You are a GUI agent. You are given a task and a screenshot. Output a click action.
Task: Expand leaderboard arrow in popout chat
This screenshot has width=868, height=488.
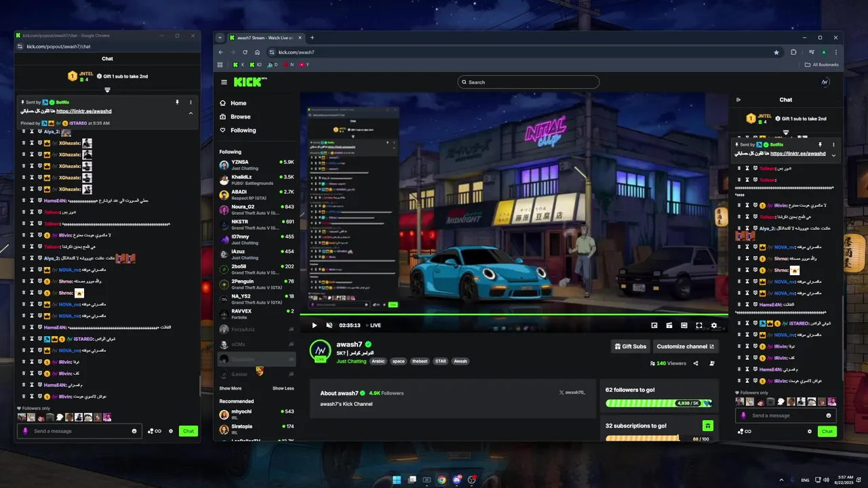click(x=107, y=89)
